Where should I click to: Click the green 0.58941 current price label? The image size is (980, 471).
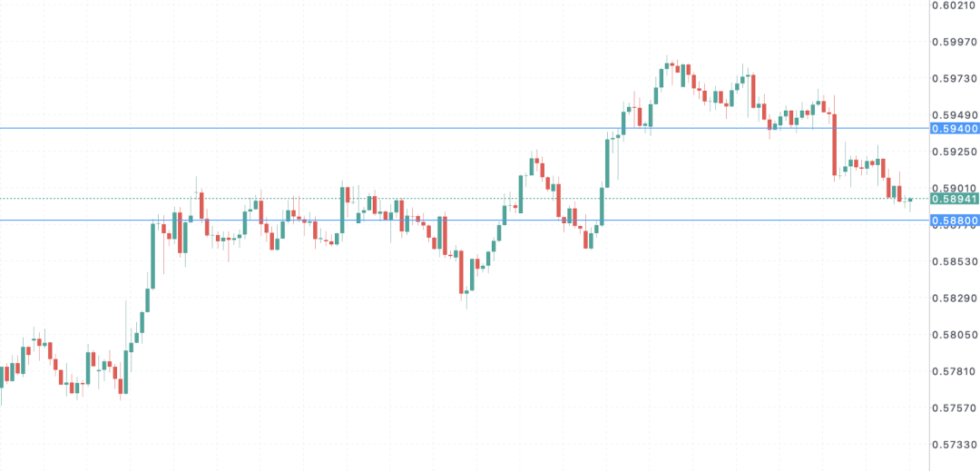955,199
